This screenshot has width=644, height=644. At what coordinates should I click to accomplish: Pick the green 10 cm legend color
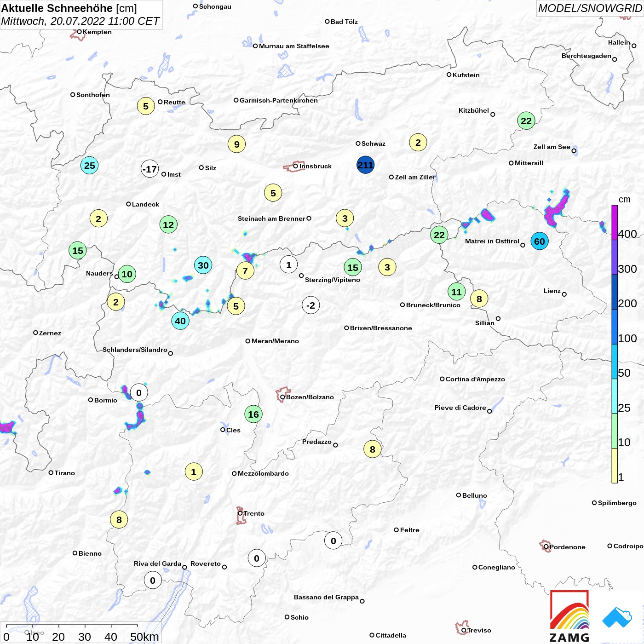(x=615, y=431)
